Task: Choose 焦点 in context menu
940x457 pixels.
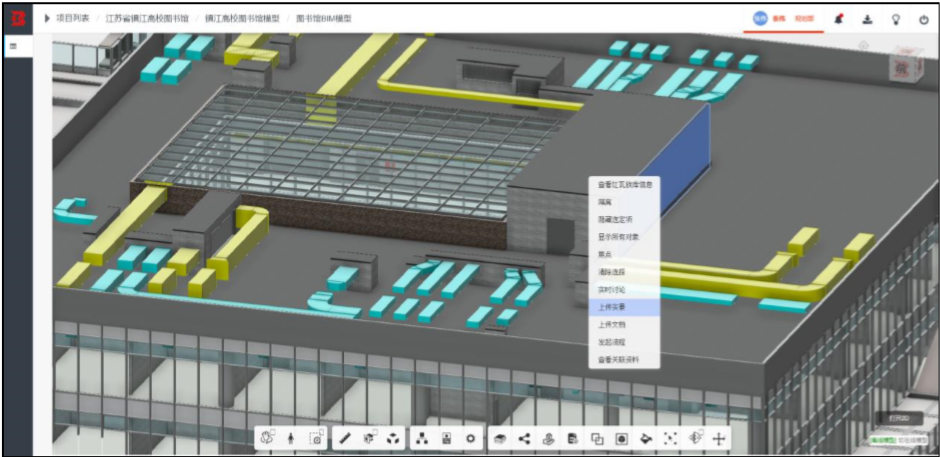Action: (624, 254)
